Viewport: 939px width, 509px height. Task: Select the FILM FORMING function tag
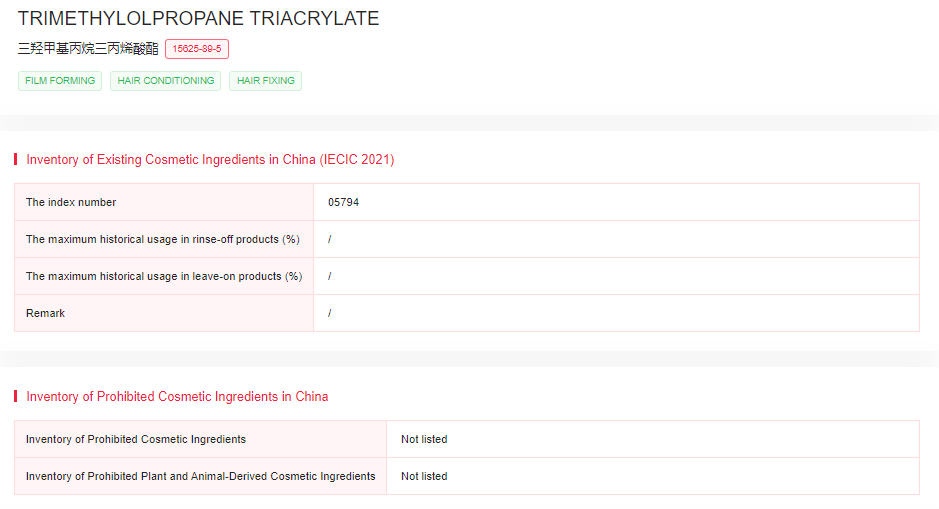coord(60,81)
